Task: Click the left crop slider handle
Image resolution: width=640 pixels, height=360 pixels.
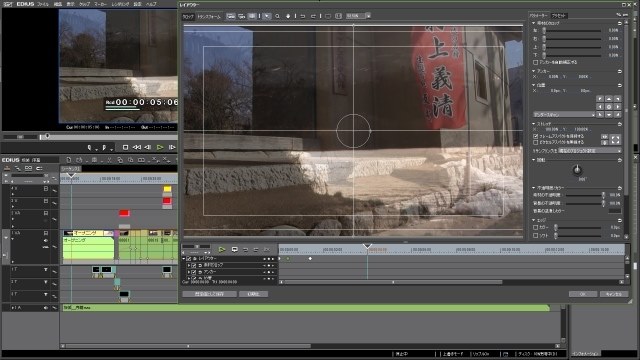Action: tap(544, 31)
